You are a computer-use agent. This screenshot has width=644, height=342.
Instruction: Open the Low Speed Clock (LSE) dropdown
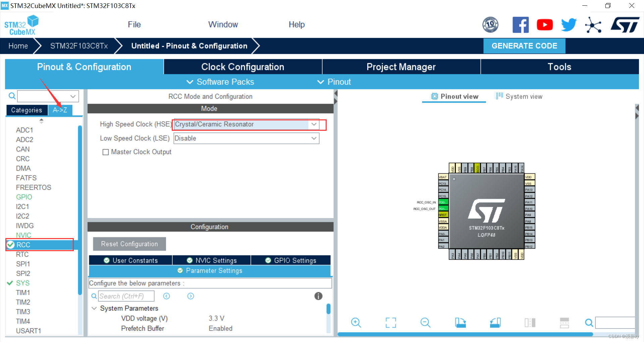click(314, 138)
